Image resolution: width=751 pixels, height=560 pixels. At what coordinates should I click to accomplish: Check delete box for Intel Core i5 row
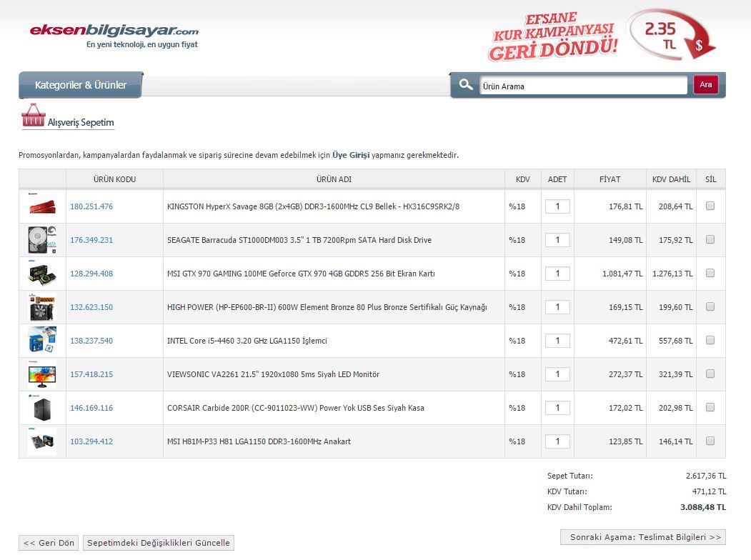(x=710, y=340)
